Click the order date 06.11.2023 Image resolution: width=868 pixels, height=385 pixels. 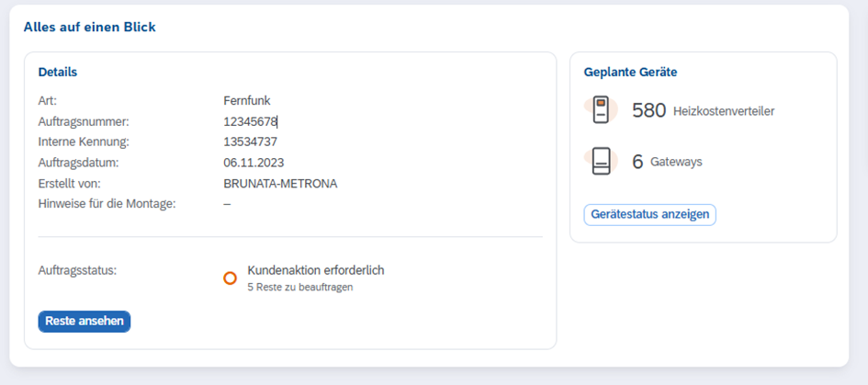pos(254,163)
